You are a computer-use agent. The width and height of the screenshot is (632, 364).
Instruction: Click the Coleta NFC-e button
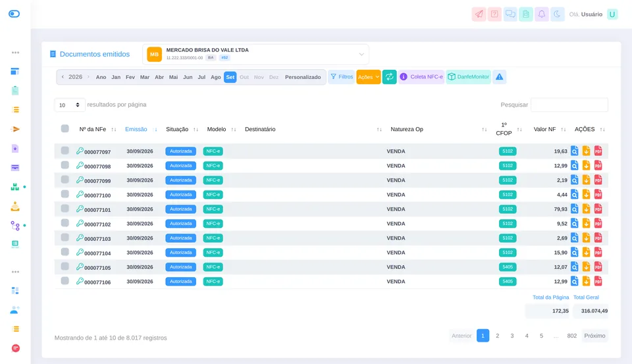pos(421,76)
